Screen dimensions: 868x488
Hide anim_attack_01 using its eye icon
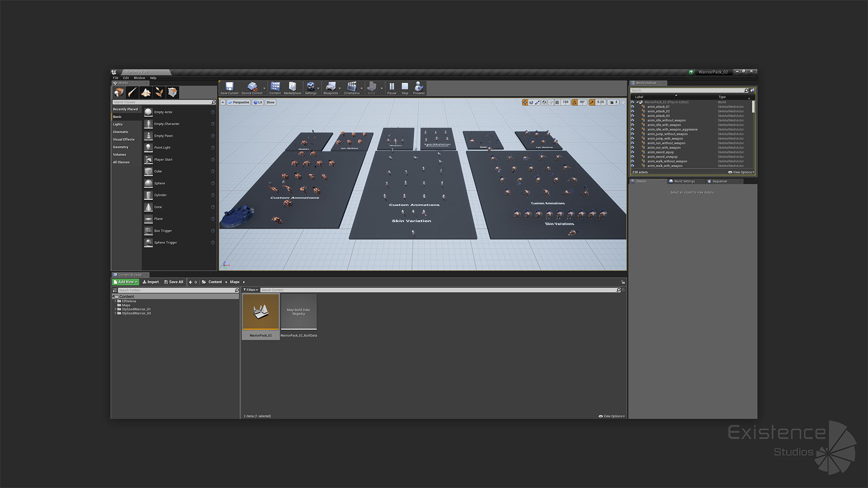pos(632,107)
